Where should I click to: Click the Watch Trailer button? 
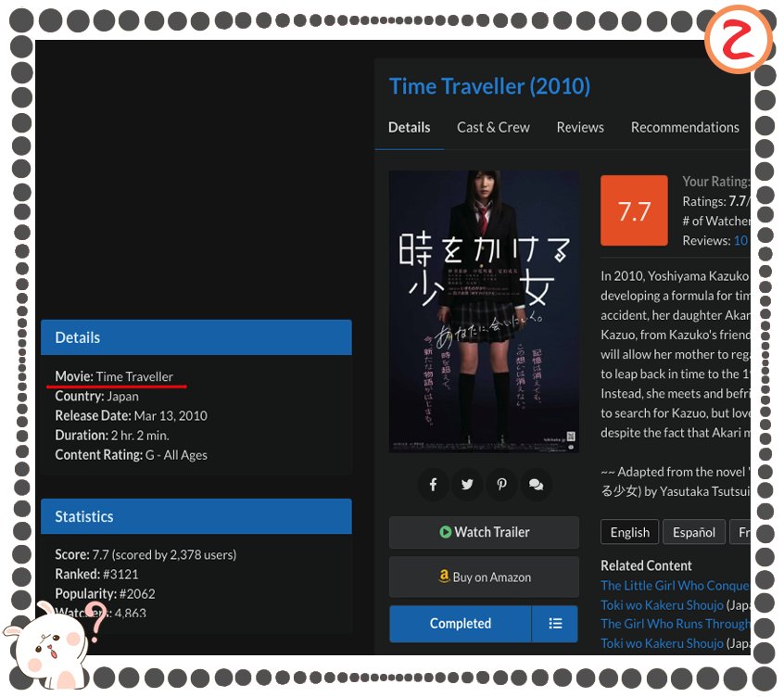(484, 533)
